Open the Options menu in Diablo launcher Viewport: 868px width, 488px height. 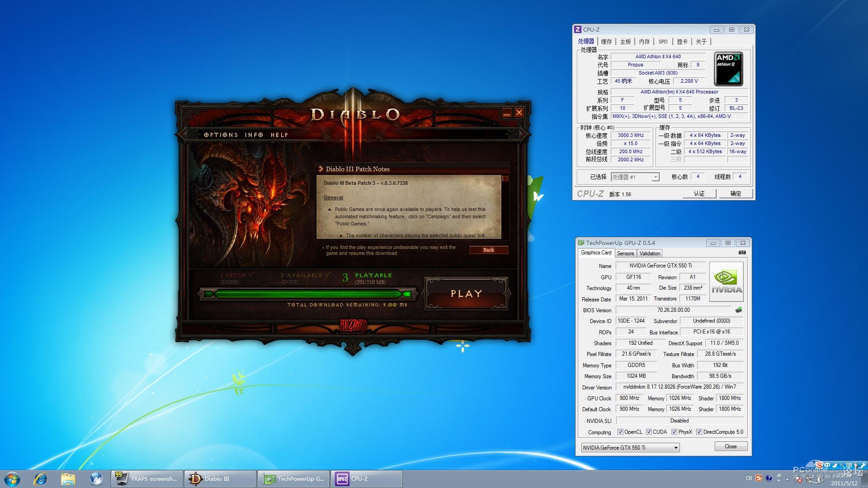tap(221, 135)
